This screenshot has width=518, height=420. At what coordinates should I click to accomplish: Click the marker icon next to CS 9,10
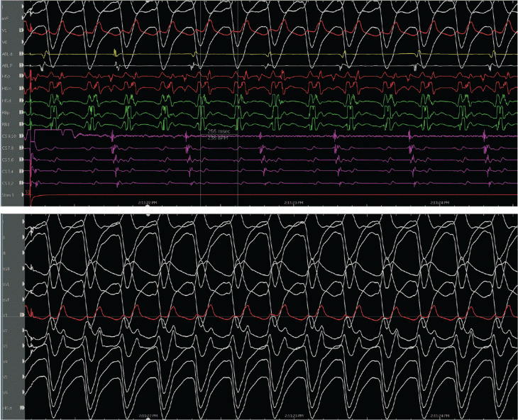coord(22,136)
